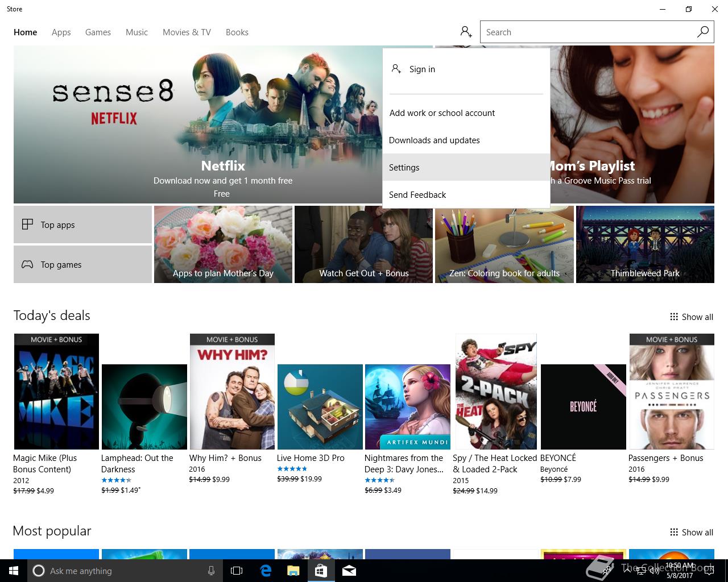Click grid icon beside Today's deals Show all
The image size is (728, 582).
674,317
